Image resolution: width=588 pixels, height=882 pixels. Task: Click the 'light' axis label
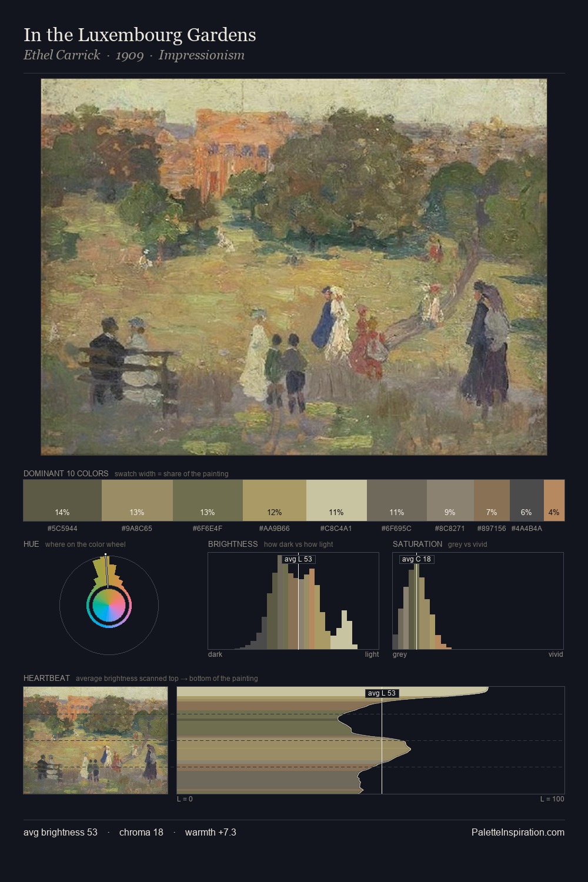372,654
